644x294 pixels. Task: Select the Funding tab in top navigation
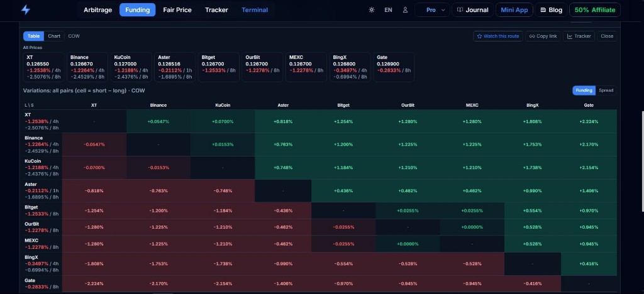click(x=137, y=10)
